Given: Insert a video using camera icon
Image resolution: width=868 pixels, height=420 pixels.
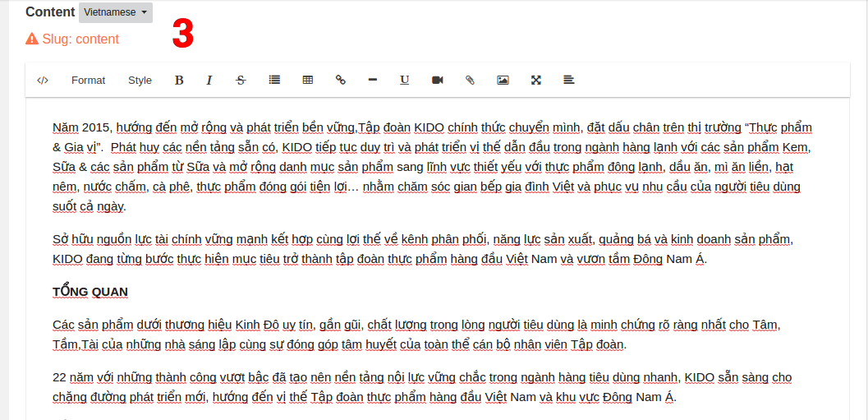Looking at the screenshot, I should click(438, 81).
